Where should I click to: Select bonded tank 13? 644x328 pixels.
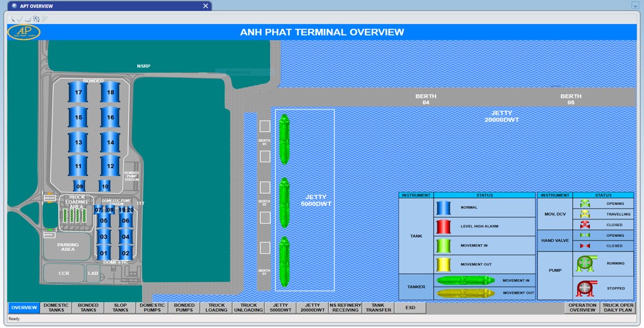point(78,142)
